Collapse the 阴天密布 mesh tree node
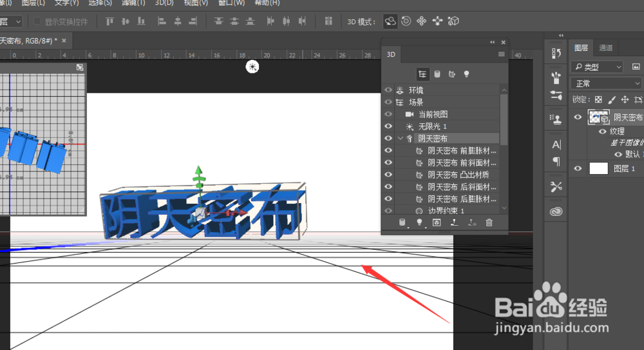Image resolution: width=644 pixels, height=350 pixels. (401, 139)
